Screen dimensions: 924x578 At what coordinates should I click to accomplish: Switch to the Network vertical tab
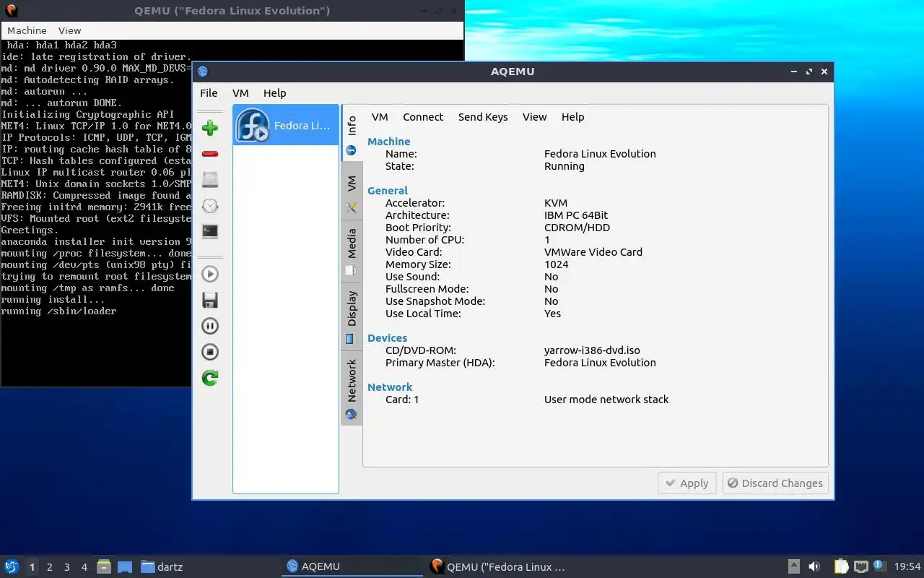coord(352,388)
